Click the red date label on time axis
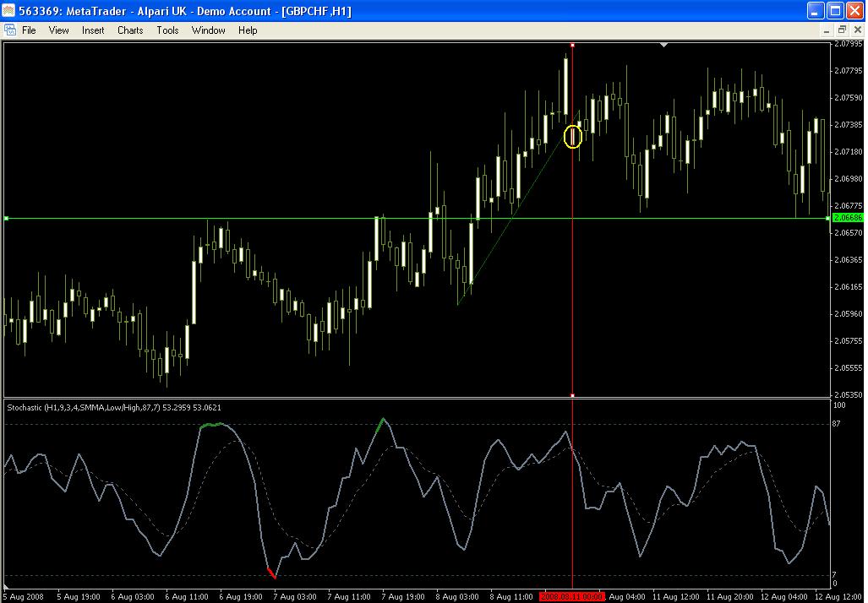The image size is (868, 603). click(572, 597)
